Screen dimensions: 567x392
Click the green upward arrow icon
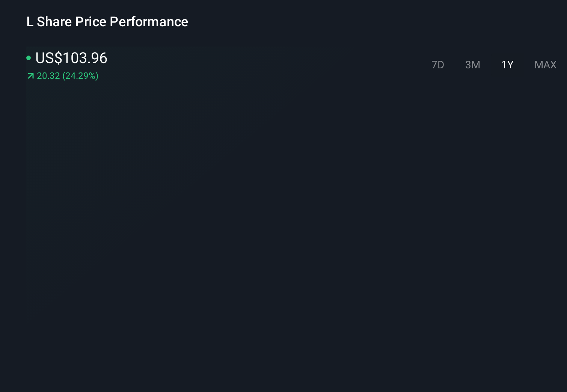31,76
